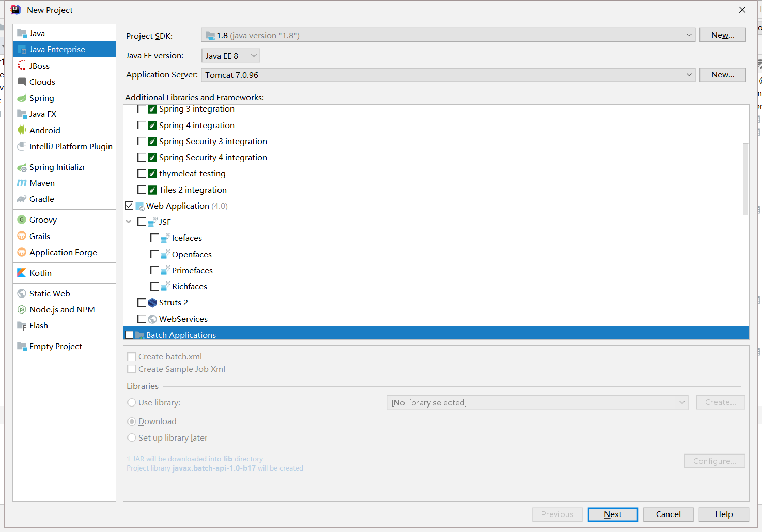Click the Next button

click(613, 514)
